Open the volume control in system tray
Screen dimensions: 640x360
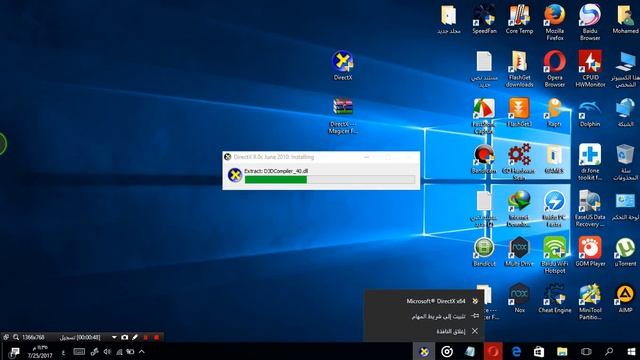(x=107, y=351)
